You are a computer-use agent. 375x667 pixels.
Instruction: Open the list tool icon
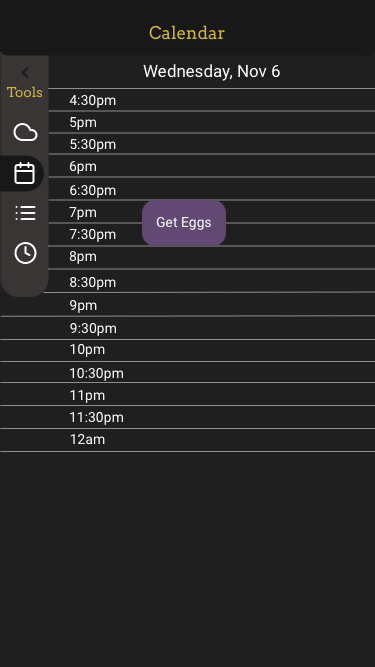click(x=25, y=213)
